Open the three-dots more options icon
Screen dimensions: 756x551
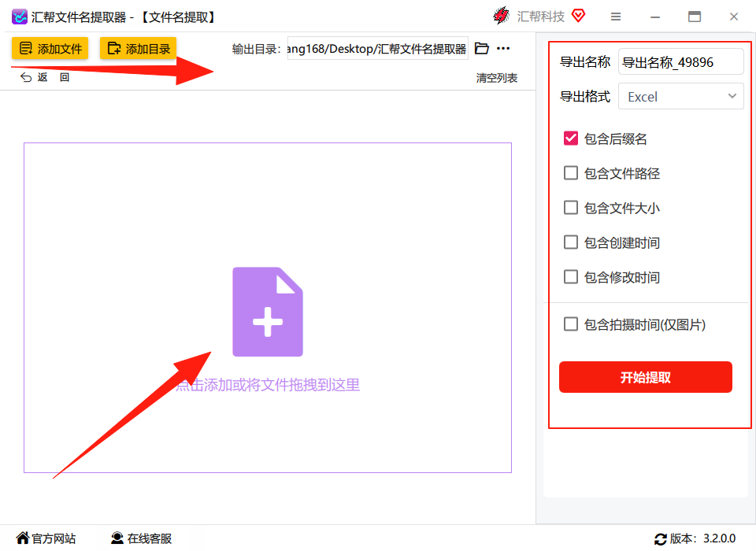pos(503,48)
